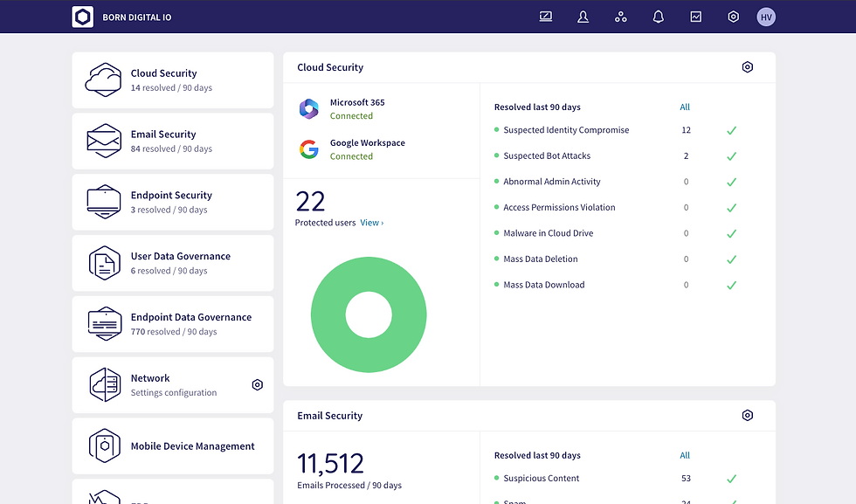Open Suspected Identity Compromise row
The width and height of the screenshot is (856, 504).
coord(617,130)
